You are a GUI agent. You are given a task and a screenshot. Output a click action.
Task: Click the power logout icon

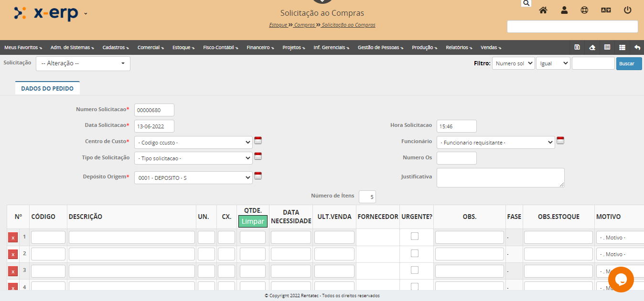click(628, 10)
